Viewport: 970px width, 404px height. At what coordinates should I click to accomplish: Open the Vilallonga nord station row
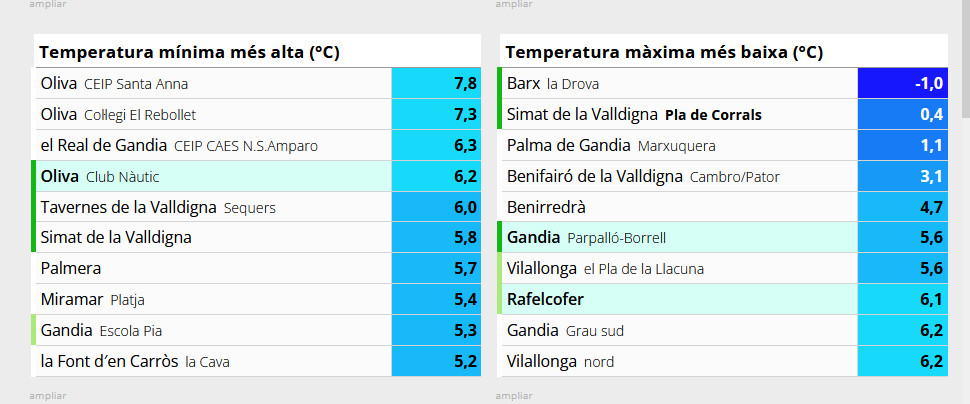click(x=723, y=361)
